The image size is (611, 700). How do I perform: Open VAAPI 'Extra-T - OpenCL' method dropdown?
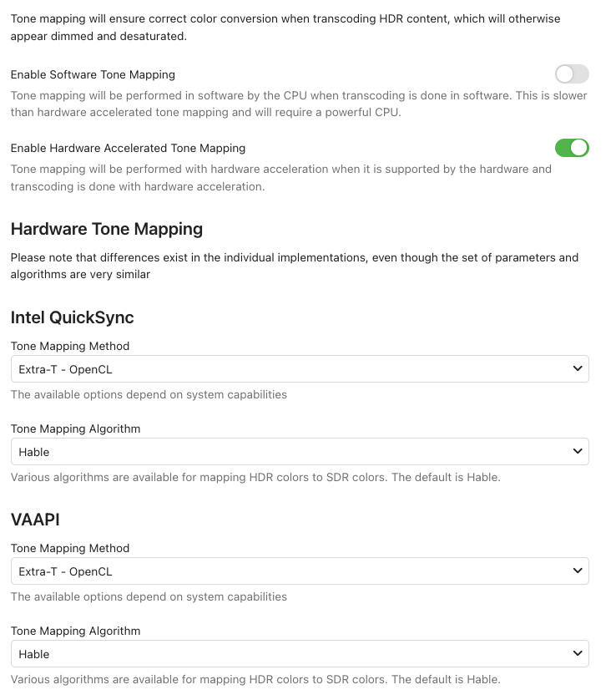point(300,571)
